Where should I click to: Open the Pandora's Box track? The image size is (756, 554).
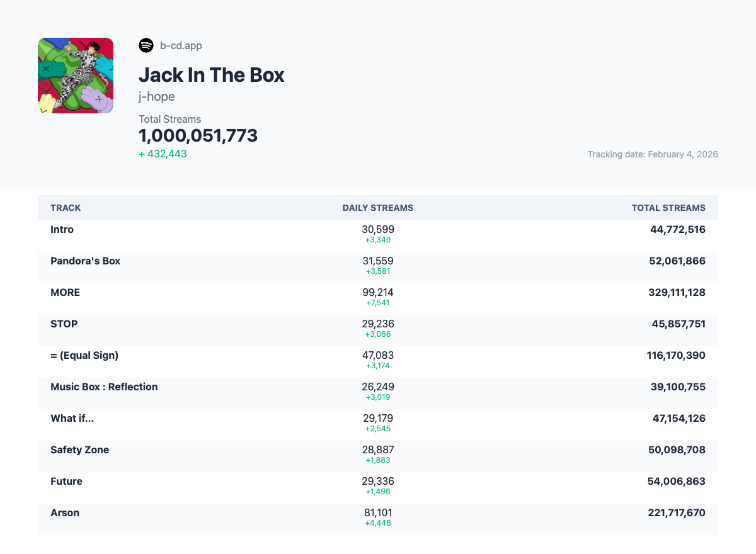point(85,261)
